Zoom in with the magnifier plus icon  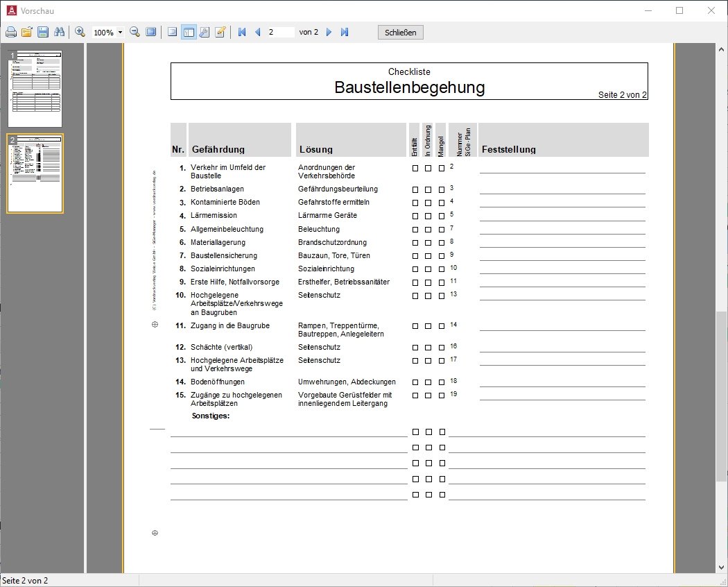80,32
